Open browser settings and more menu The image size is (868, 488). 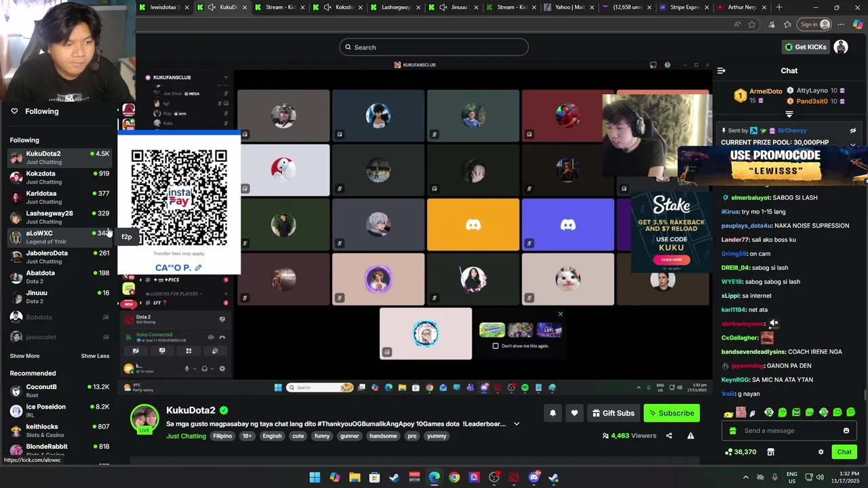click(x=842, y=24)
